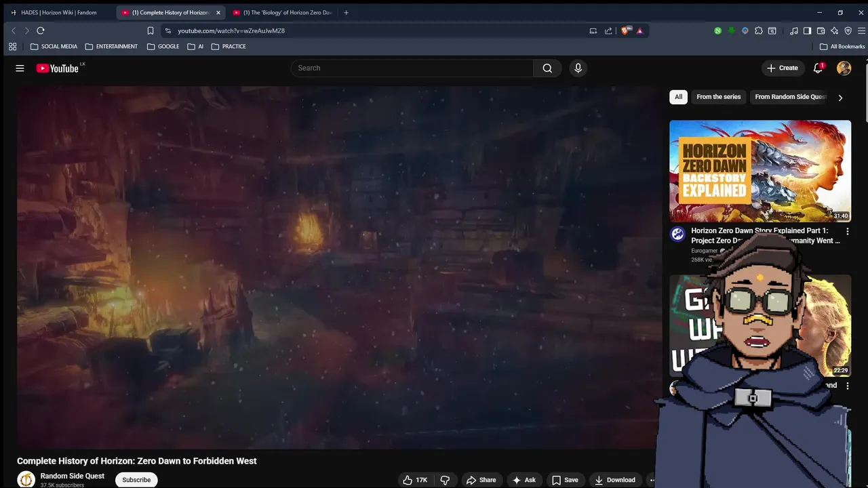Dislike the video
This screenshot has height=488, width=868.
point(445,480)
